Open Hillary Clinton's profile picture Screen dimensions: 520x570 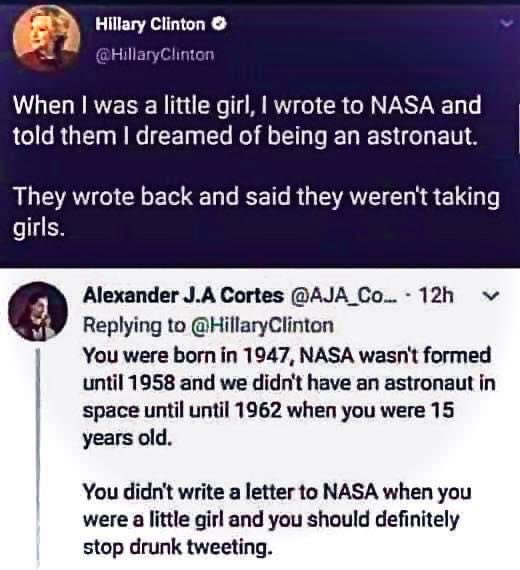pyautogui.click(x=46, y=37)
